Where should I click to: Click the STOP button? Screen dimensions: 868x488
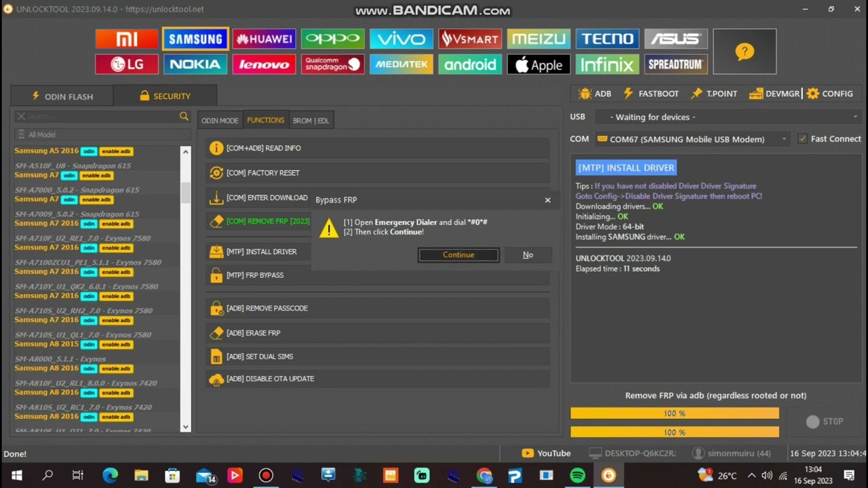click(x=825, y=422)
